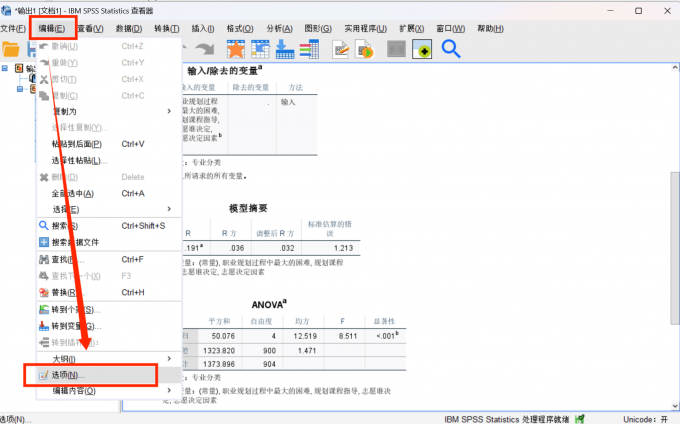Image resolution: width=680 pixels, height=424 pixels.
Task: Choose 替换(R)... menu entry
Action: 109,292
